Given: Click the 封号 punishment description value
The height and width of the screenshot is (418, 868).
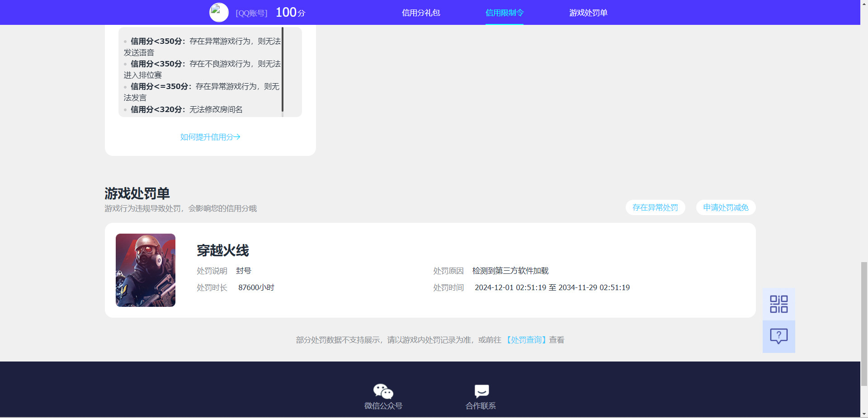Looking at the screenshot, I should 244,271.
